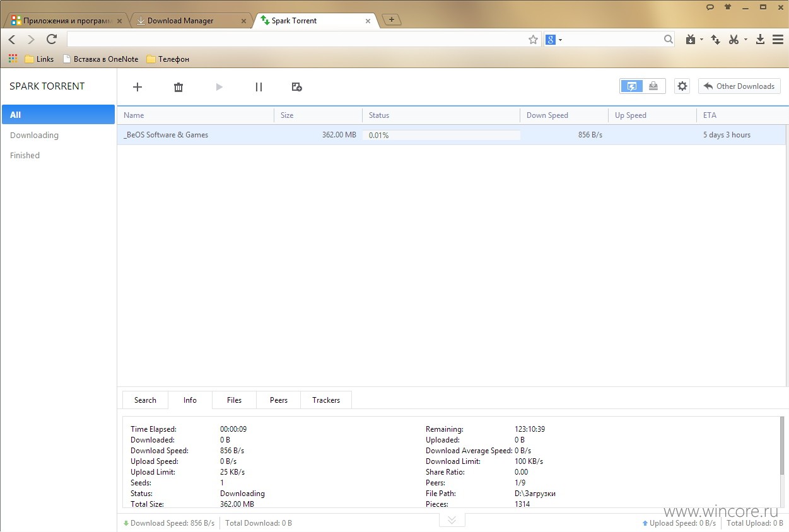This screenshot has width=789, height=532.
Task: Open the Google search engine dropdown
Action: pyautogui.click(x=554, y=40)
